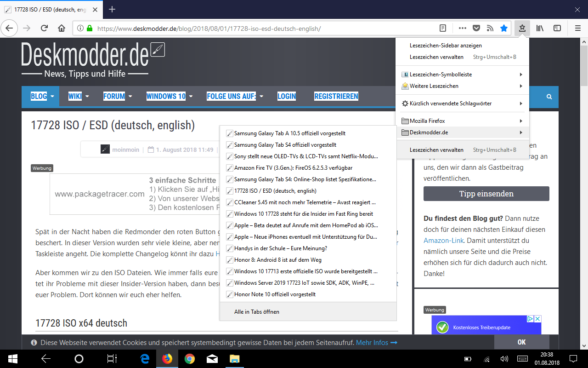The image size is (588, 368).
Task: Save page to Pocket icon
Action: 476,28
